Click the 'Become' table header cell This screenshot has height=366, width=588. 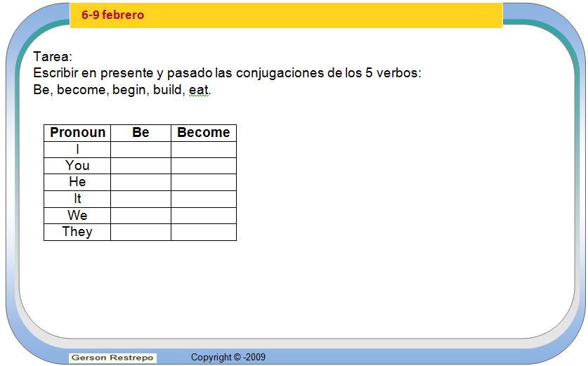(204, 133)
